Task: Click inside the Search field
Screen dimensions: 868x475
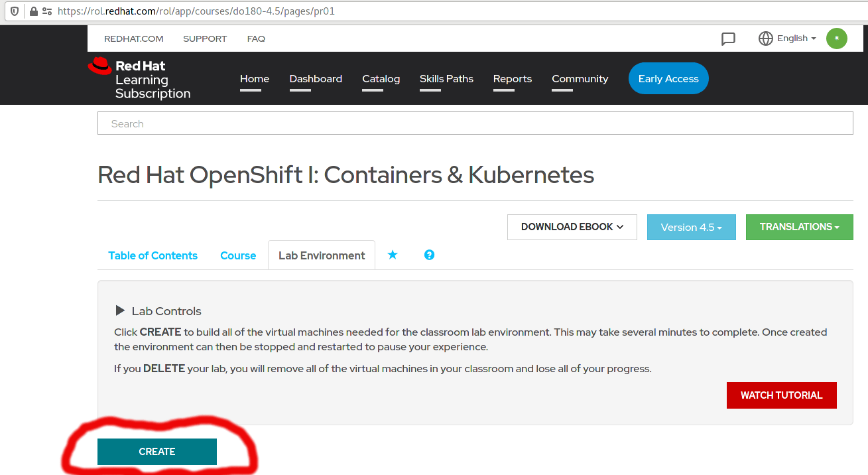Action: tap(475, 123)
